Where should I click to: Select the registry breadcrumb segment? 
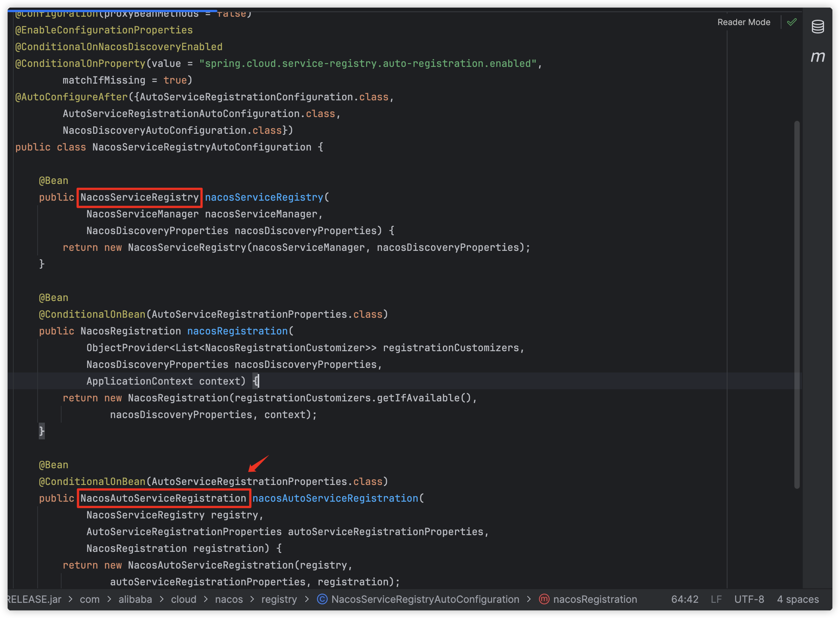[279, 599]
